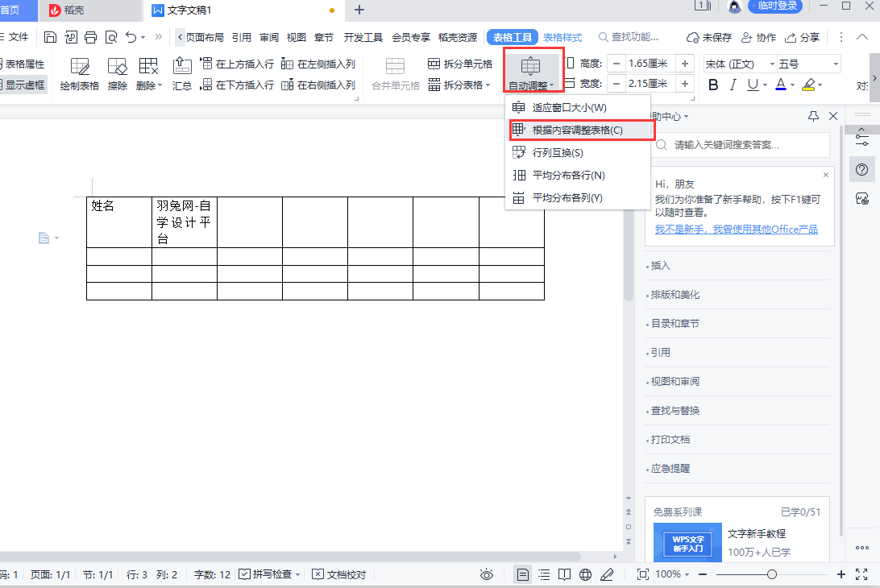Click the 临时登录 login button
This screenshot has width=880, height=588.
(x=775, y=6)
